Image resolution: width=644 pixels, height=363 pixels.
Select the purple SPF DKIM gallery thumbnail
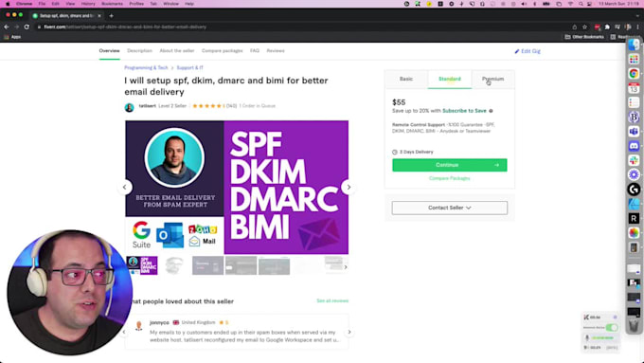[142, 265]
